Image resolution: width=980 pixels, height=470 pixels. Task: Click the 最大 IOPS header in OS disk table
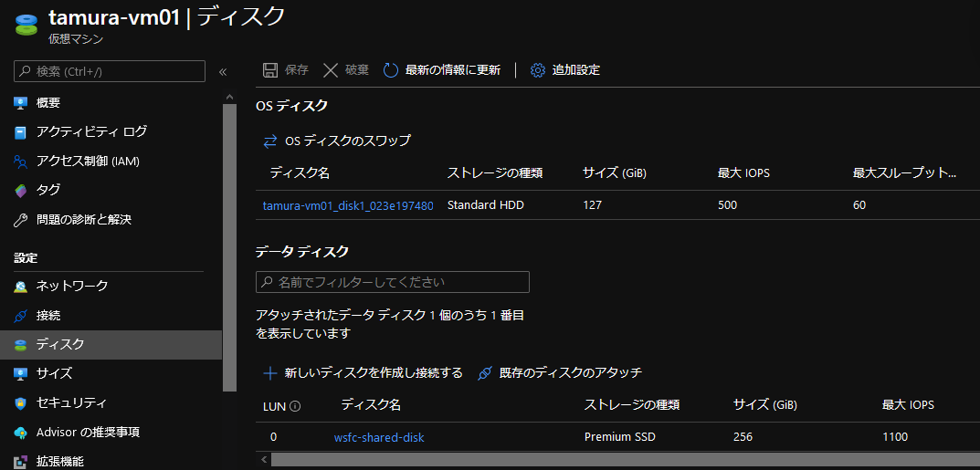click(x=743, y=173)
